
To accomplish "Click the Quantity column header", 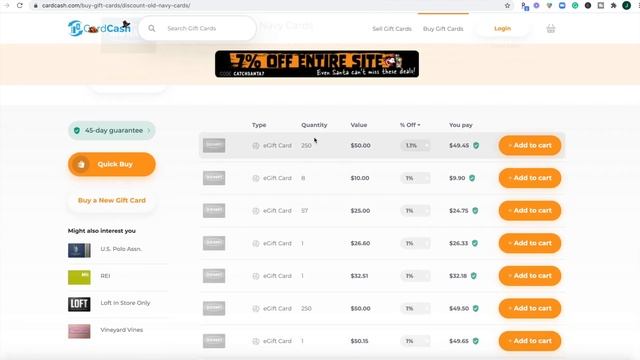I will (x=314, y=125).
